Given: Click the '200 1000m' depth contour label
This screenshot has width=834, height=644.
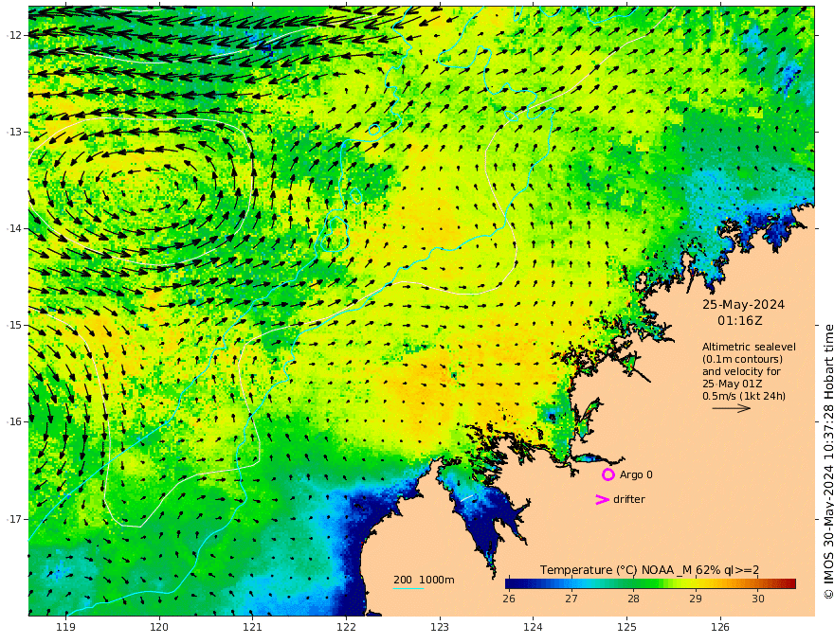Looking at the screenshot, I should click(x=424, y=580).
